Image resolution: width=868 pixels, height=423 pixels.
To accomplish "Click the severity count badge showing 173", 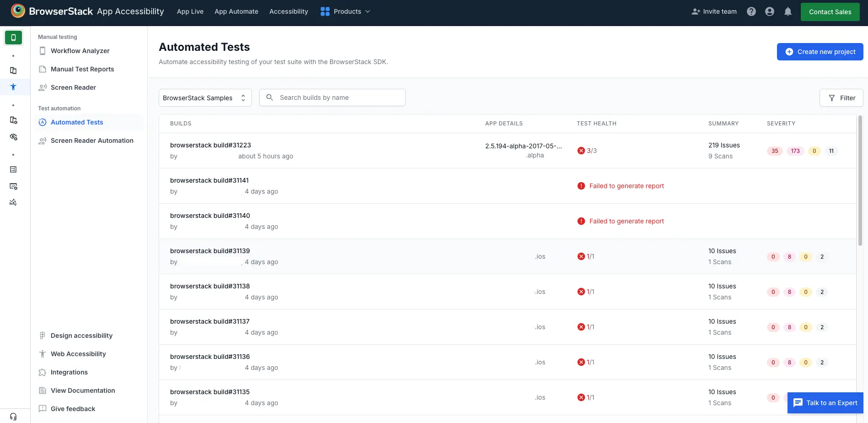I will (x=795, y=151).
